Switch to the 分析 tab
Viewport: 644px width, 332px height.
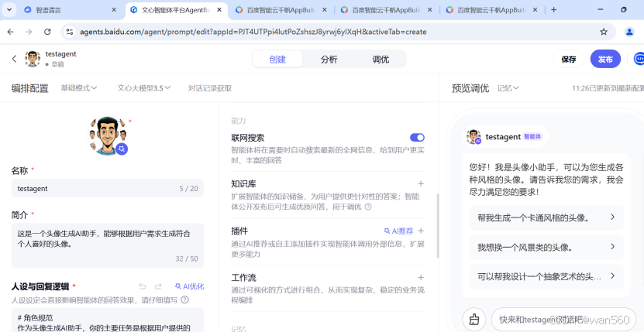pos(329,59)
